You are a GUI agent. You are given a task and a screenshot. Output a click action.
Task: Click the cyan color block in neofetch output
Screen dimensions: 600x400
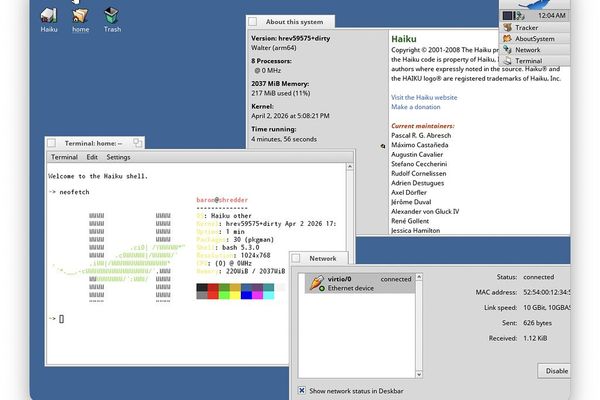click(x=268, y=295)
